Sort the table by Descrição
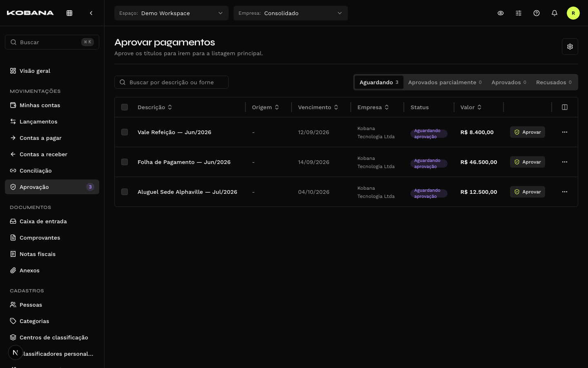This screenshot has height=368, width=588. 155,107
